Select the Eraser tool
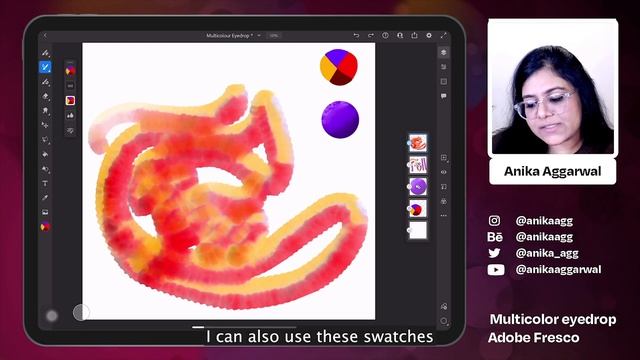The width and height of the screenshot is (640, 360). pyautogui.click(x=45, y=96)
